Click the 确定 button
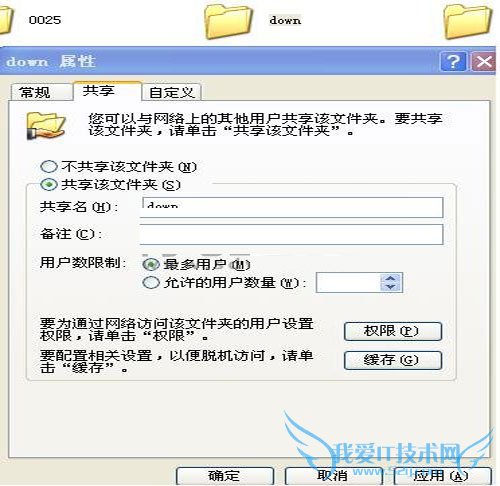 coord(225,476)
